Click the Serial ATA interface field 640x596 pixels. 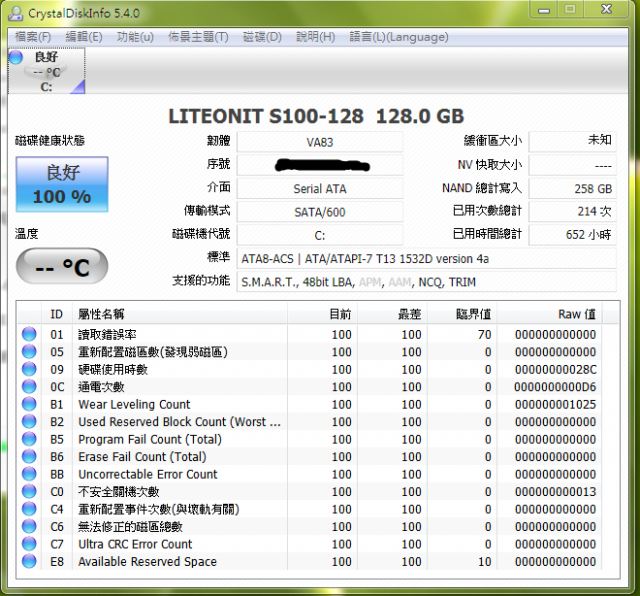(x=320, y=189)
